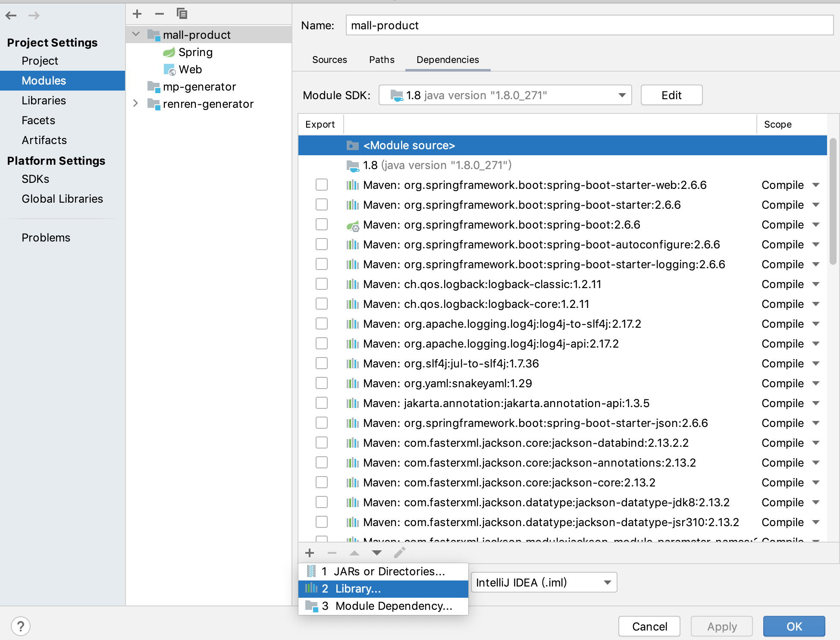Click the copy module icon
Viewport: 840px width, 640px height.
(182, 14)
